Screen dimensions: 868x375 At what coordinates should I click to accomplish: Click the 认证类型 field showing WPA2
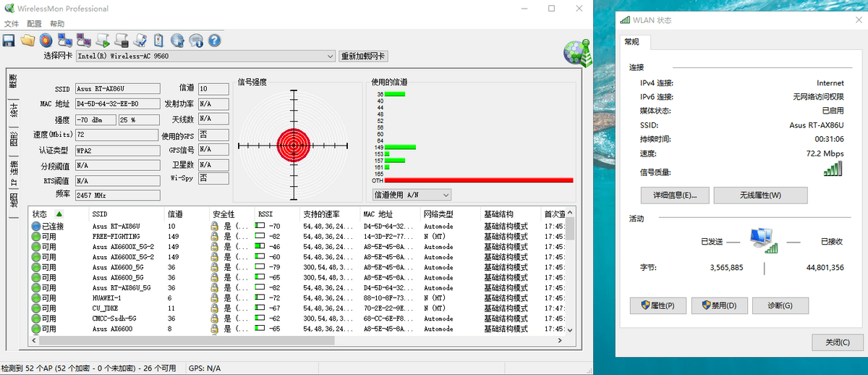coord(116,151)
